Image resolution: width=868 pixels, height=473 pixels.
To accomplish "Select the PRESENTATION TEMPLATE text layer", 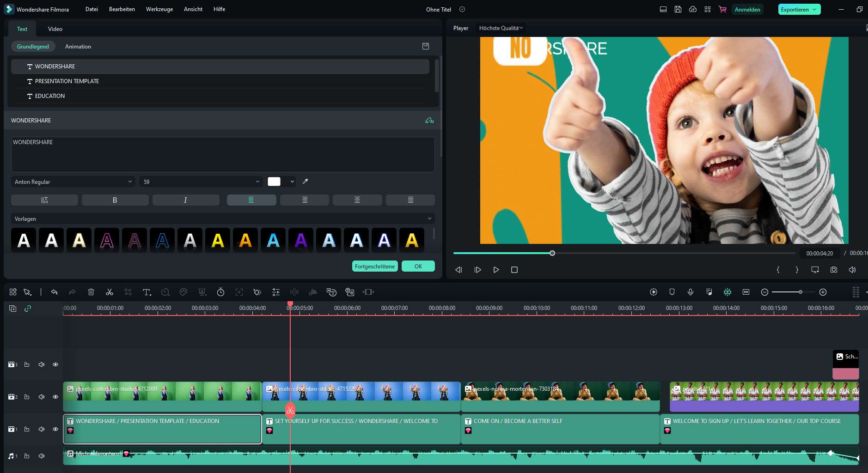I will 220,81.
